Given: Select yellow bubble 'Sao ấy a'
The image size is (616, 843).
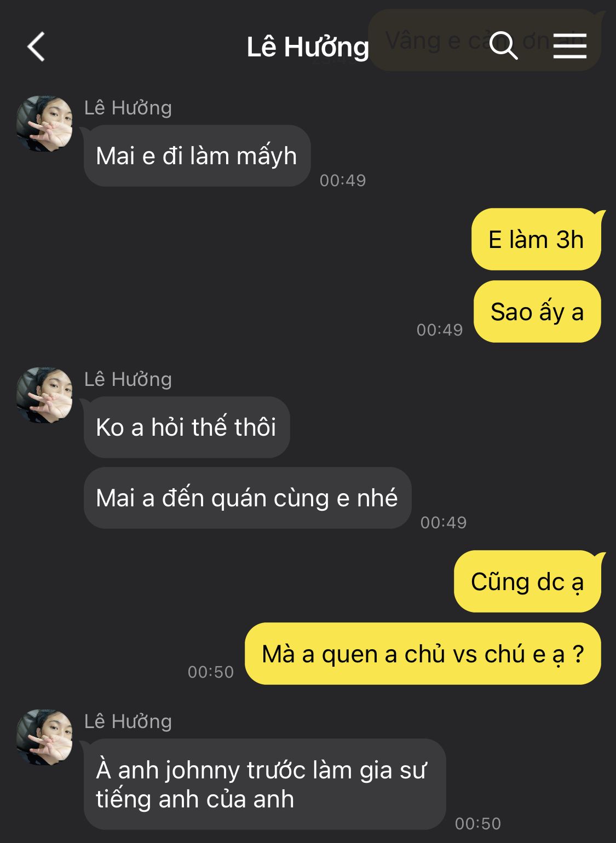Looking at the screenshot, I should tap(537, 311).
